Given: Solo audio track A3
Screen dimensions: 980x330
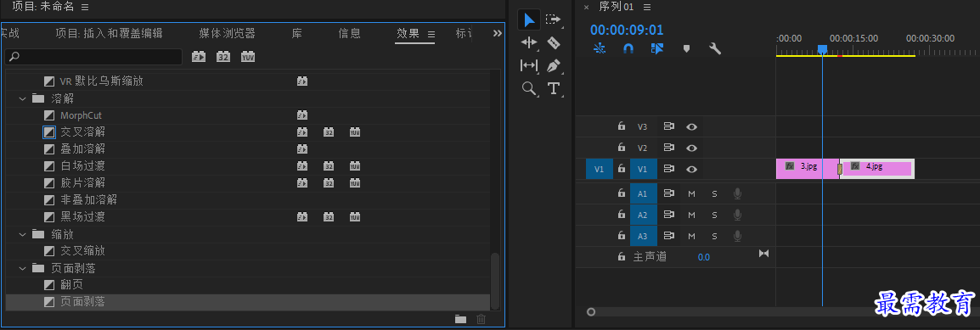Looking at the screenshot, I should [714, 236].
